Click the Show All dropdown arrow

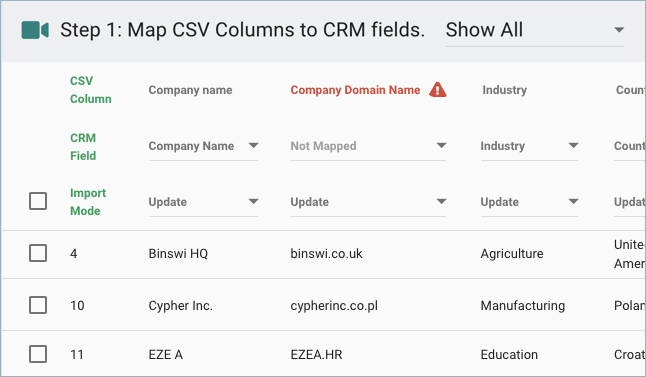tap(619, 30)
